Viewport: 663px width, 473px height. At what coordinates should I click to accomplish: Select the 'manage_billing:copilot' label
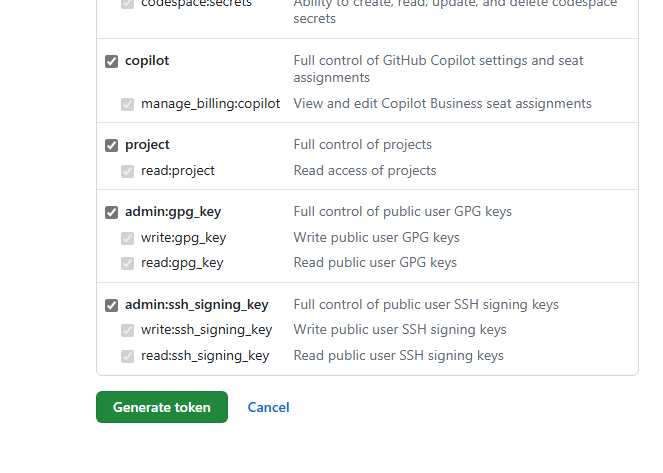(211, 104)
